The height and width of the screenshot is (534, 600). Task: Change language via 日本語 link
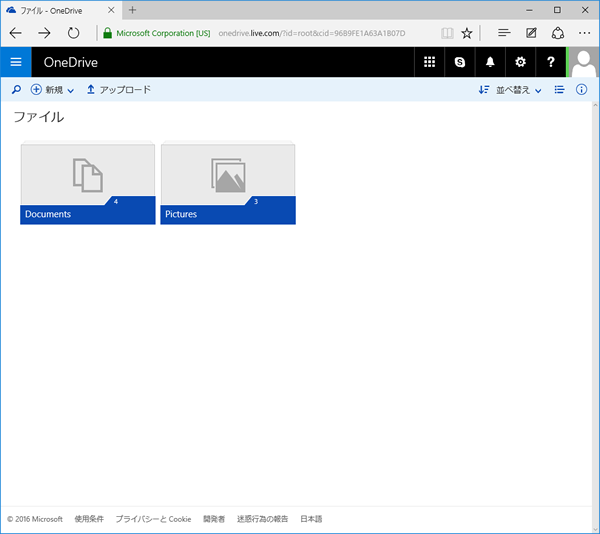tap(311, 519)
